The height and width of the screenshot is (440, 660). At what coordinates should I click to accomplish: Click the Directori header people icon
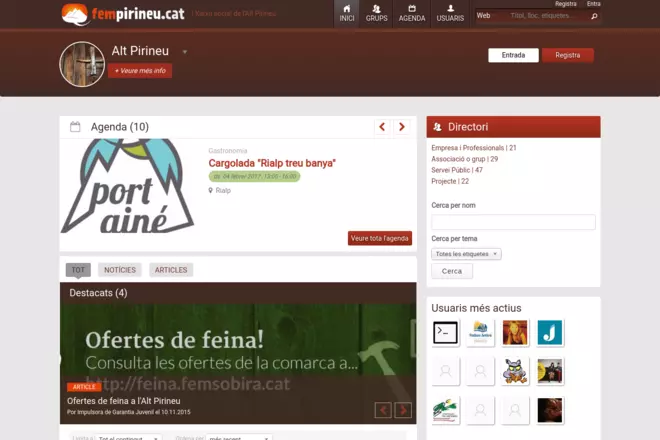437,127
